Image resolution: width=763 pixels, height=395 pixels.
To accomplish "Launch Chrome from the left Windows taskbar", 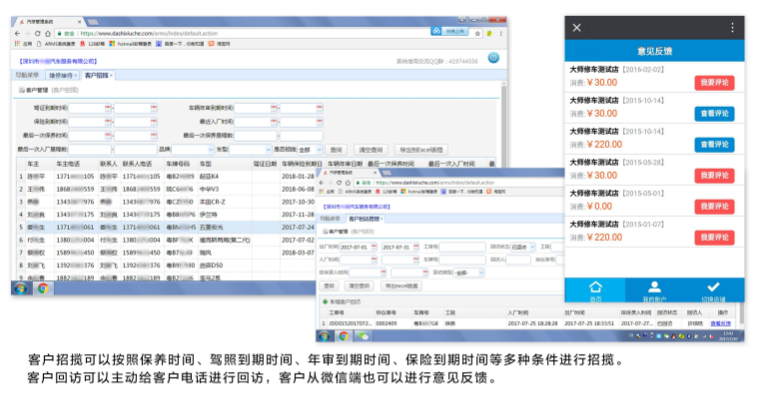I will [43, 288].
